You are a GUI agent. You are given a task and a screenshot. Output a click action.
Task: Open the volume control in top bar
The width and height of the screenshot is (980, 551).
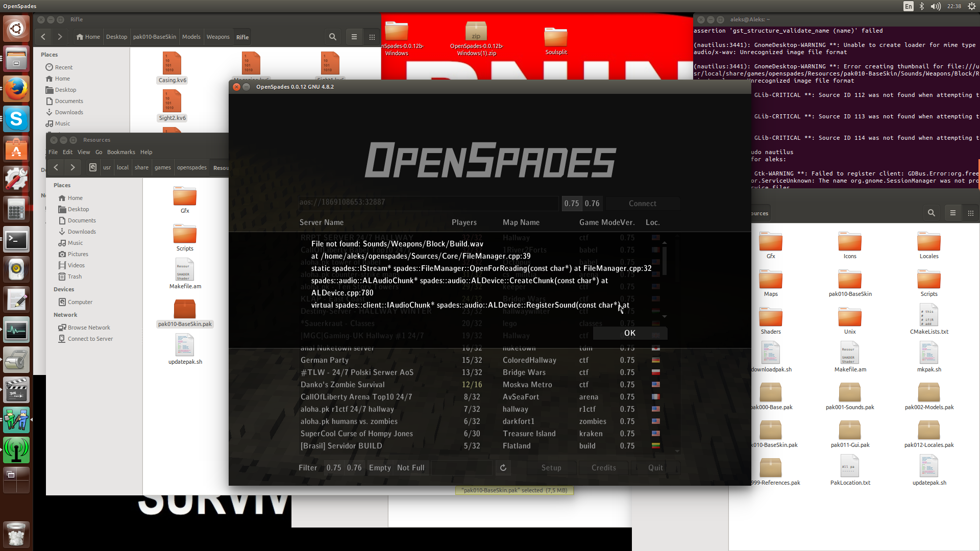(935, 6)
